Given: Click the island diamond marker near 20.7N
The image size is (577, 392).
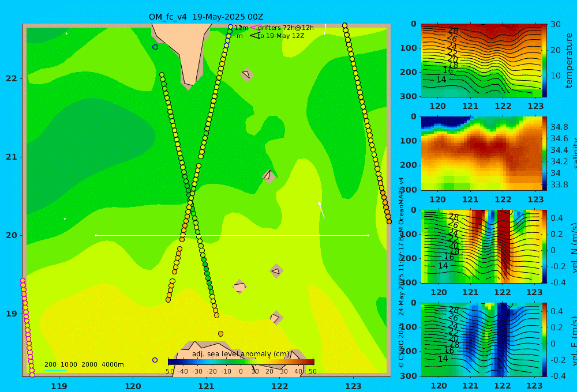Looking at the screenshot, I should click(269, 176).
